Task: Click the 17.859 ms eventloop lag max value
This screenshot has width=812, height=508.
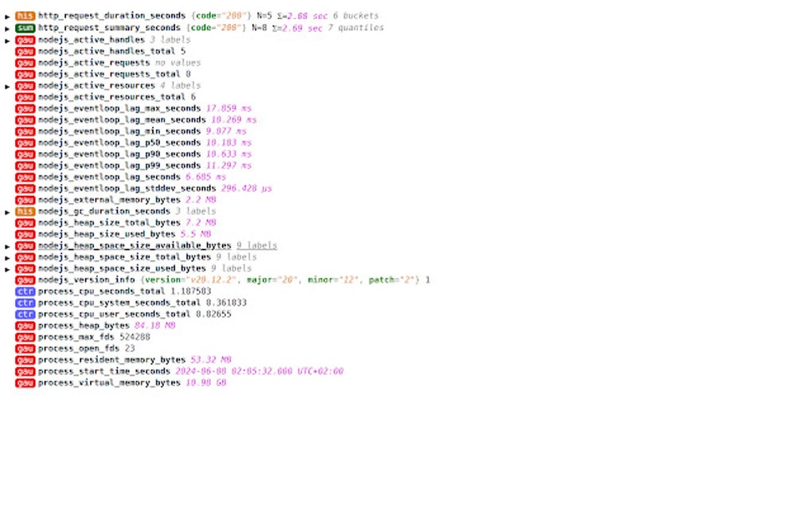Action: coord(228,109)
